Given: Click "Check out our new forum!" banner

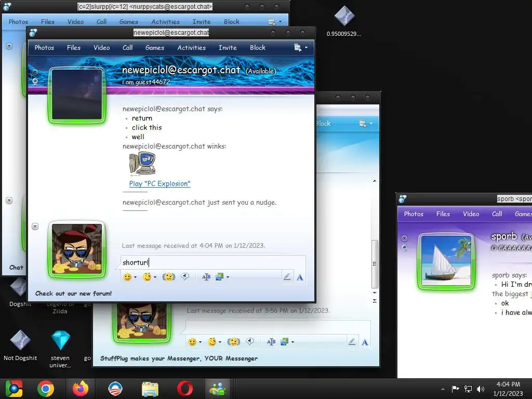Looking at the screenshot, I should [73, 294].
